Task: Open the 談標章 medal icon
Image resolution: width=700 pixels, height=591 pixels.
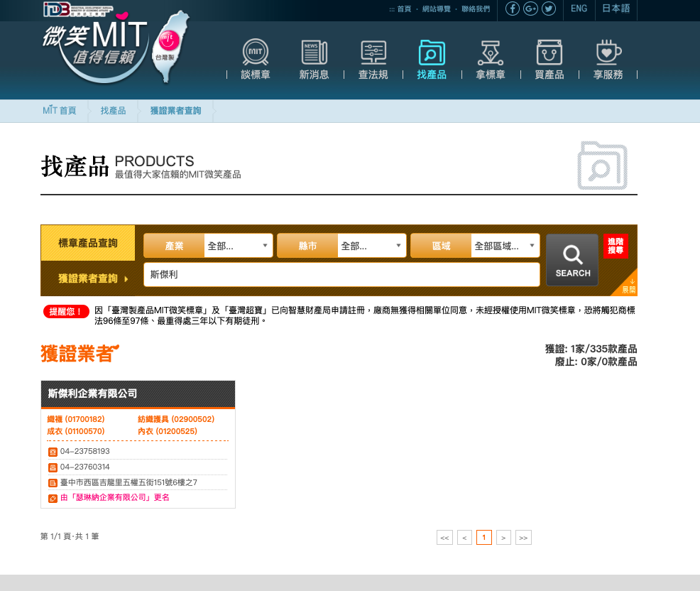Action: coord(256,53)
